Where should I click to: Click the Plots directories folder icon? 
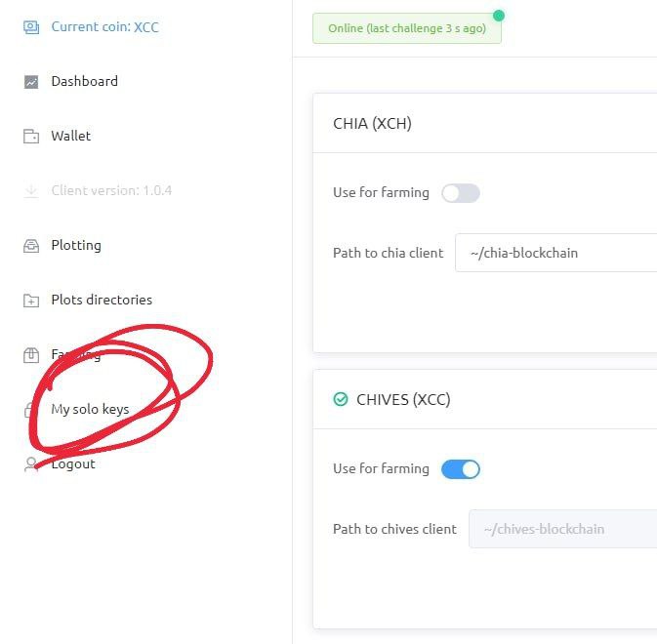(31, 301)
